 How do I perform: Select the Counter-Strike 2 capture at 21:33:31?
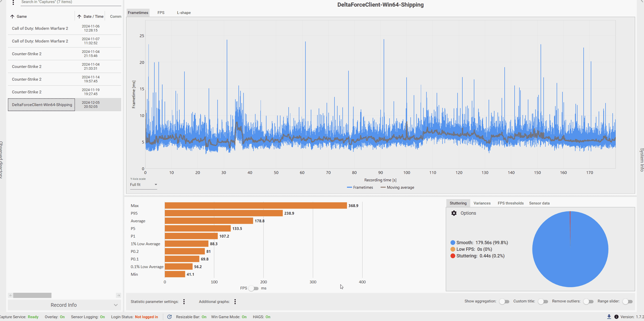(x=64, y=66)
